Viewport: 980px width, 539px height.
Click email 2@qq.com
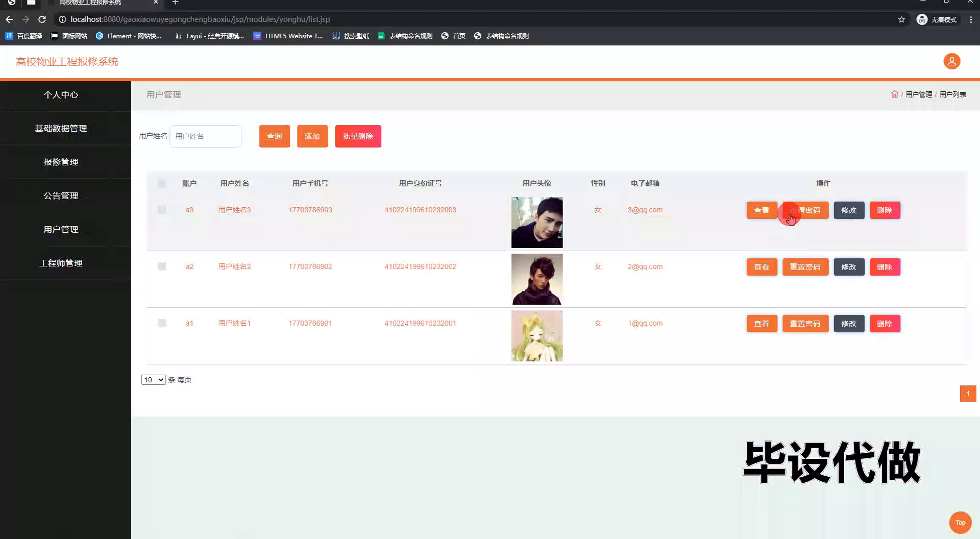coord(645,266)
